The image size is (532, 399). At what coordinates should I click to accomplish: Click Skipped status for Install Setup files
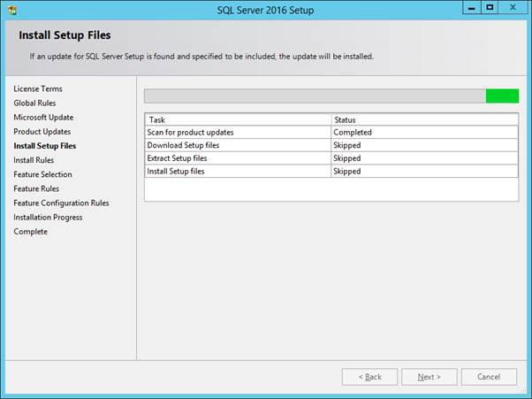point(425,171)
